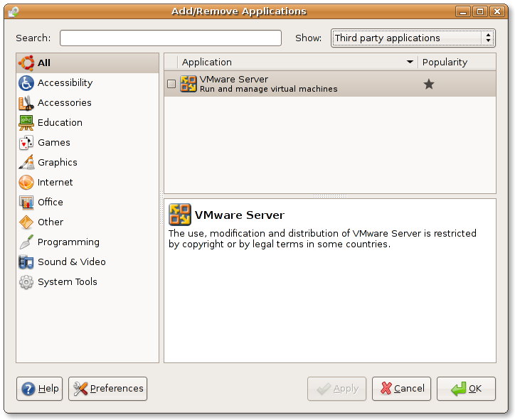Image resolution: width=515 pixels, height=420 pixels.
Task: Click the System Tools gear icon
Action: pyautogui.click(x=26, y=282)
